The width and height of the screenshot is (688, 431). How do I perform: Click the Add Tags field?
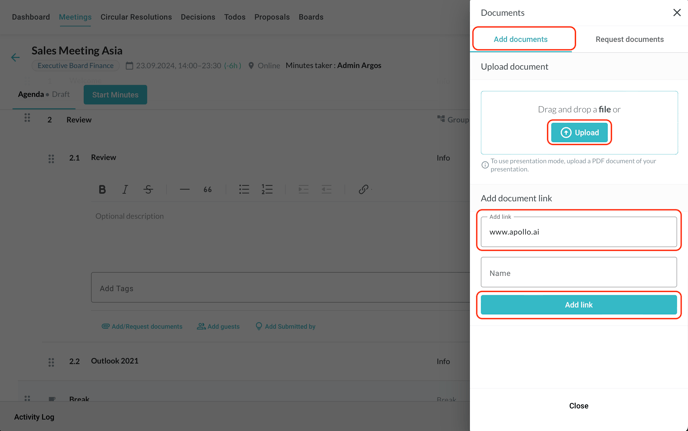[280, 288]
